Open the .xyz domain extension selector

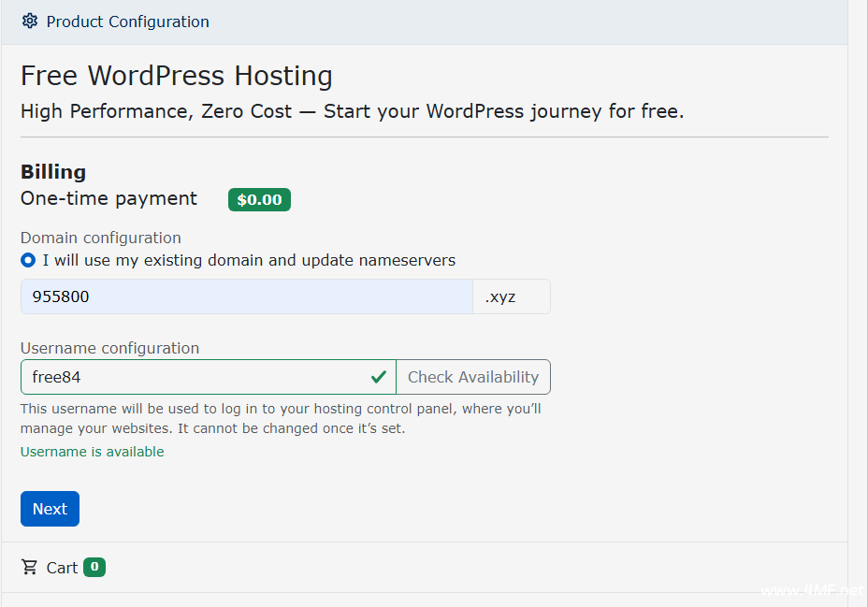[511, 296]
